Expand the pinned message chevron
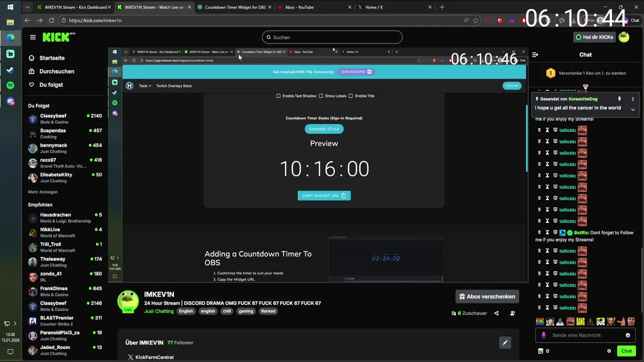644x362 pixels. coord(633,109)
